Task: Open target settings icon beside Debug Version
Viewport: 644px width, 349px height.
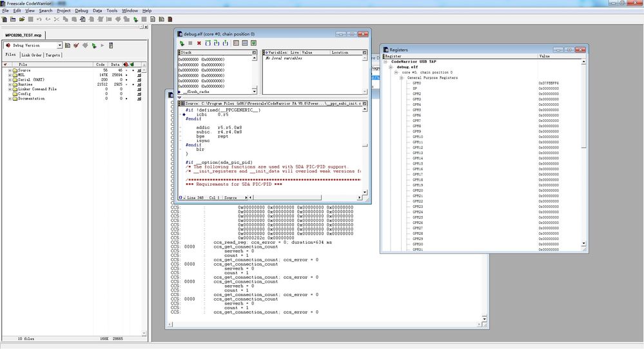Action: pos(68,45)
